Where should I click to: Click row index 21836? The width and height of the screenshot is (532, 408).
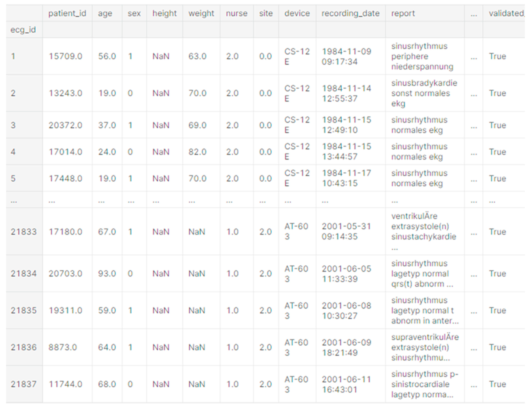(x=24, y=347)
